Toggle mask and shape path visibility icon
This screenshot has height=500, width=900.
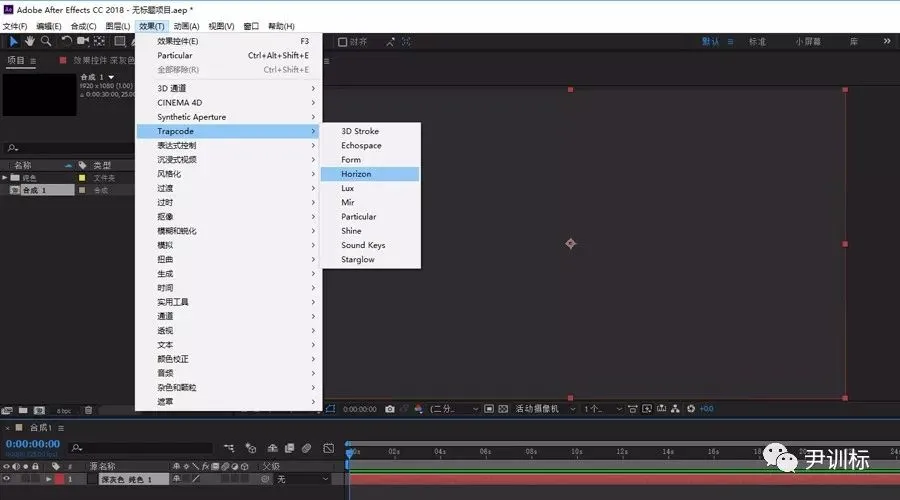point(331,409)
